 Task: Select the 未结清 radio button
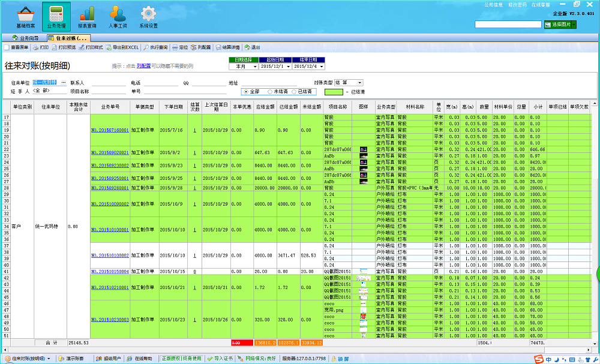tap(269, 92)
